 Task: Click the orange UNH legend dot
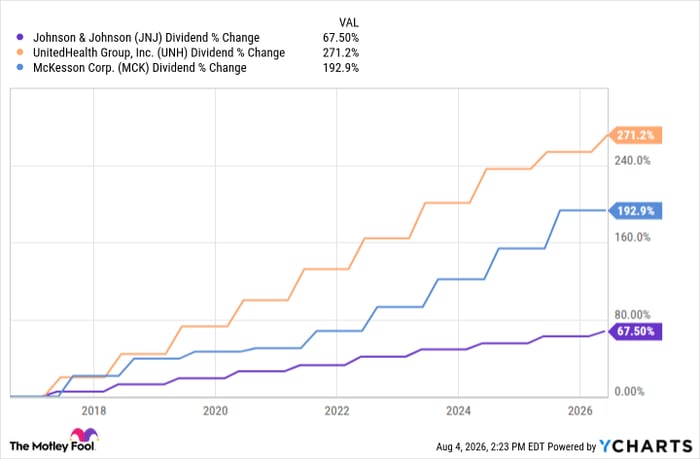[x=20, y=53]
